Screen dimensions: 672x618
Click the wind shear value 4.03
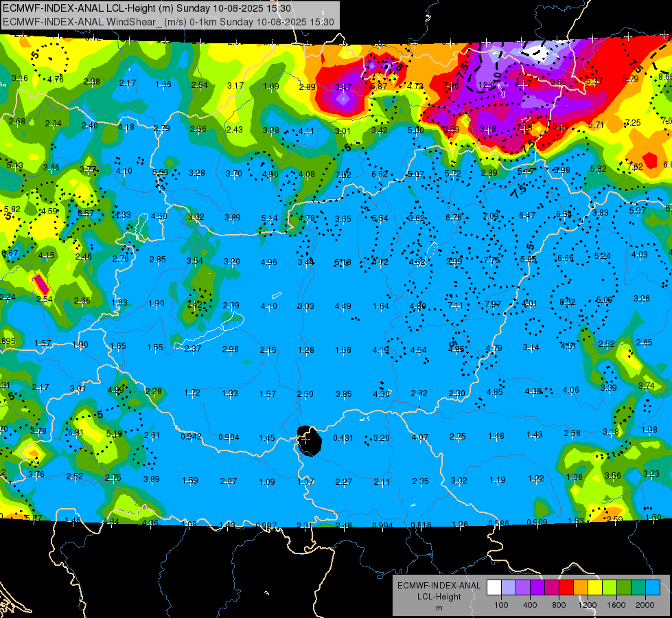click(x=640, y=255)
